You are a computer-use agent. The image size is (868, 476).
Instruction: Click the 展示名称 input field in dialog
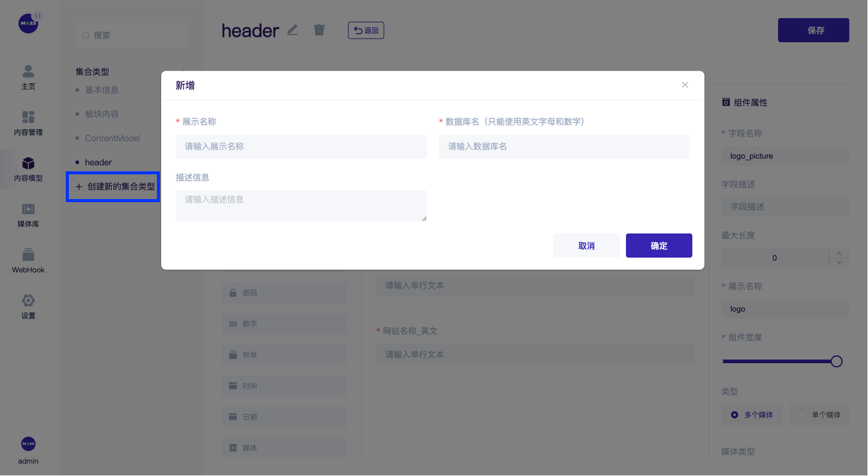(x=301, y=147)
